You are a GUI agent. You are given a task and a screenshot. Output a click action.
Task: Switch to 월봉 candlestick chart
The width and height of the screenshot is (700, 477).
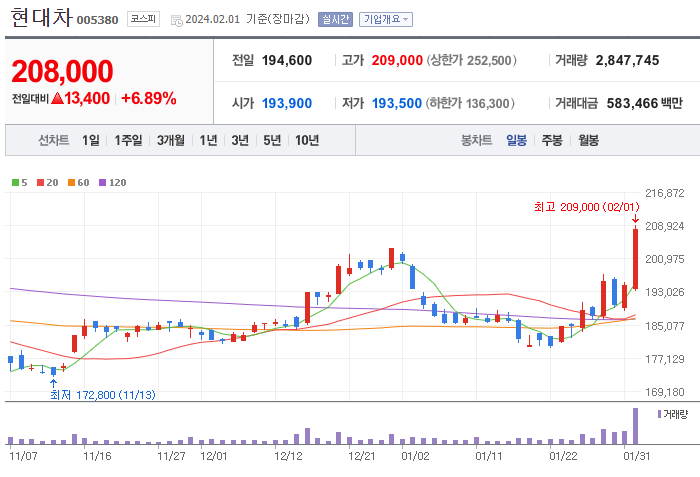(x=588, y=140)
